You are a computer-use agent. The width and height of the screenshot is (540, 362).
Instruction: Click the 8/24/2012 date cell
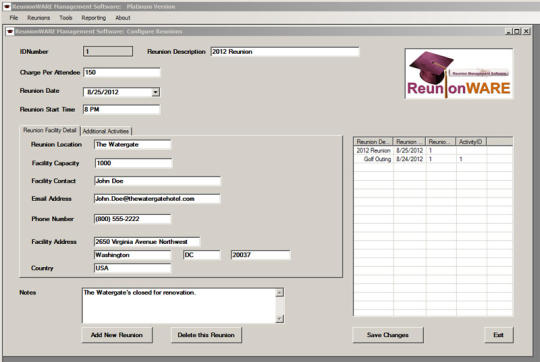(x=409, y=159)
